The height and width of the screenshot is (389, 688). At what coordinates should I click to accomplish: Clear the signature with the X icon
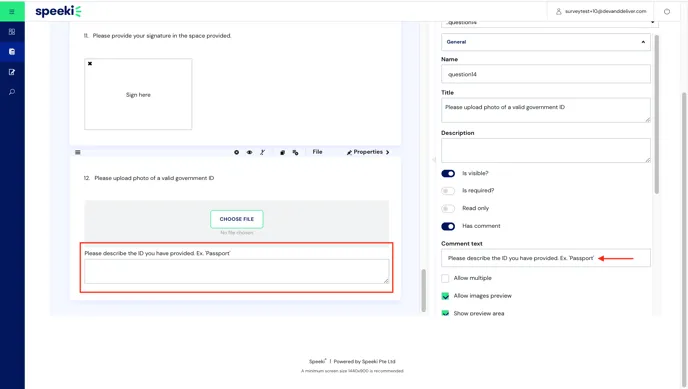click(x=90, y=64)
